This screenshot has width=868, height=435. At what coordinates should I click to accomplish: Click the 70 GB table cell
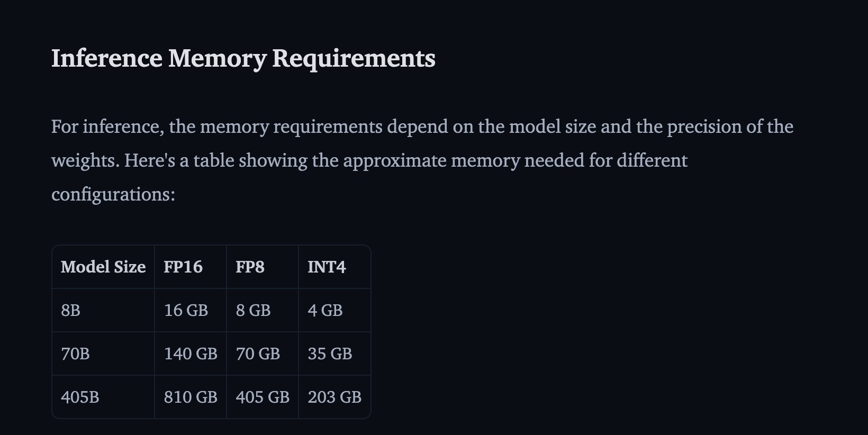pos(263,354)
